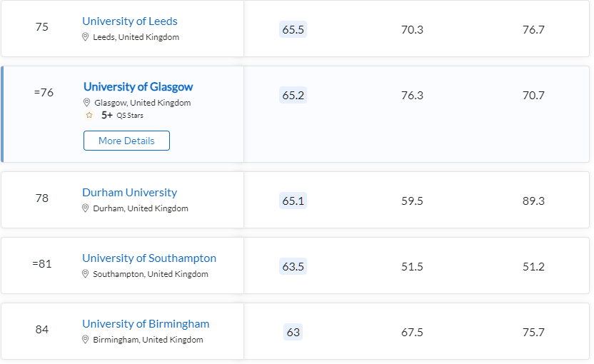Click the 63.5 overall score for Southampton

point(293,267)
